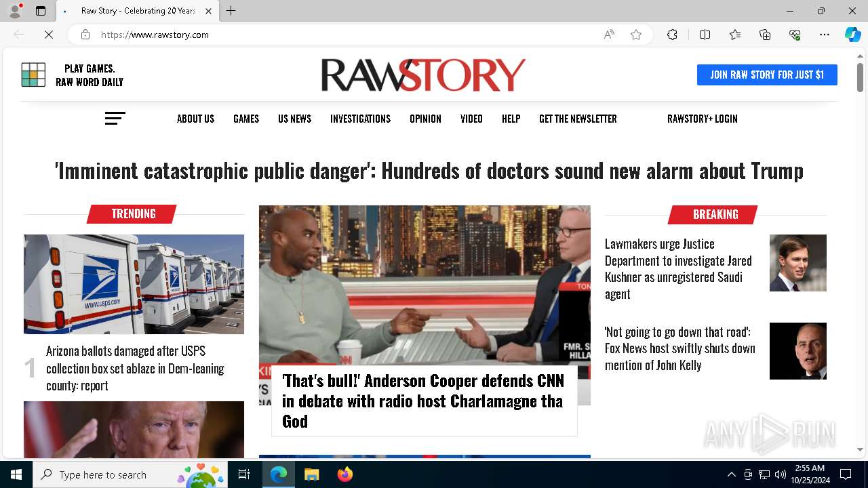Open File Explorer from taskbar
Viewport: 868px width, 488px height.
[311, 474]
